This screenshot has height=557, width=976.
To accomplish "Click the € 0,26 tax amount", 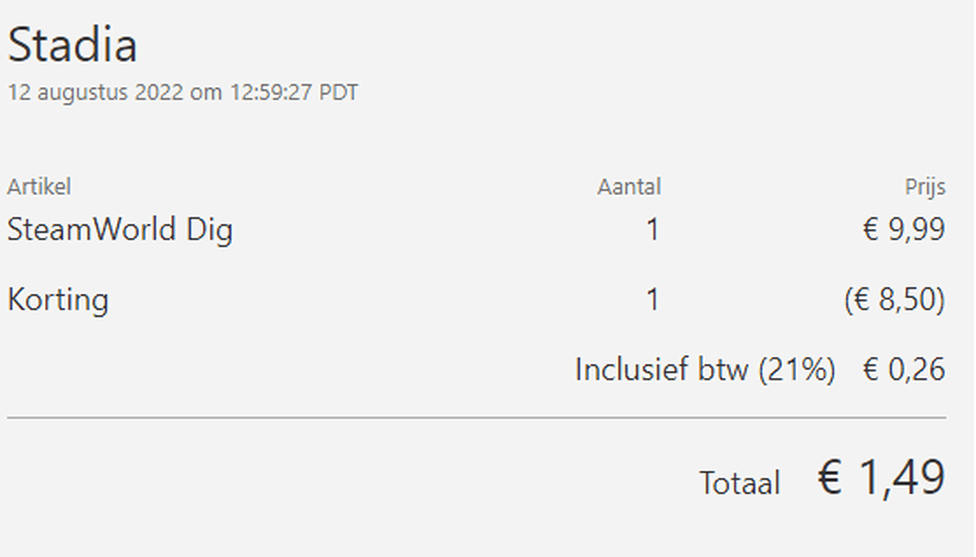I will [x=904, y=370].
